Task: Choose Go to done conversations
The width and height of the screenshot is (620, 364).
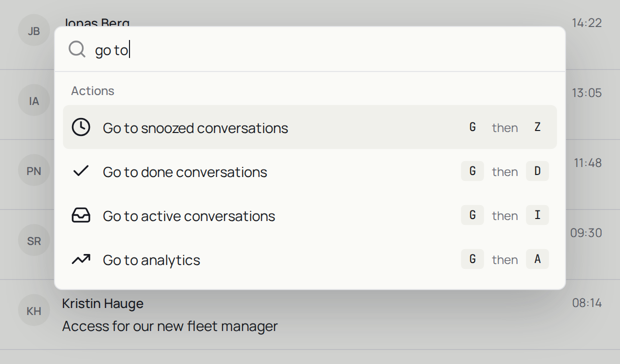Action: tap(310, 171)
